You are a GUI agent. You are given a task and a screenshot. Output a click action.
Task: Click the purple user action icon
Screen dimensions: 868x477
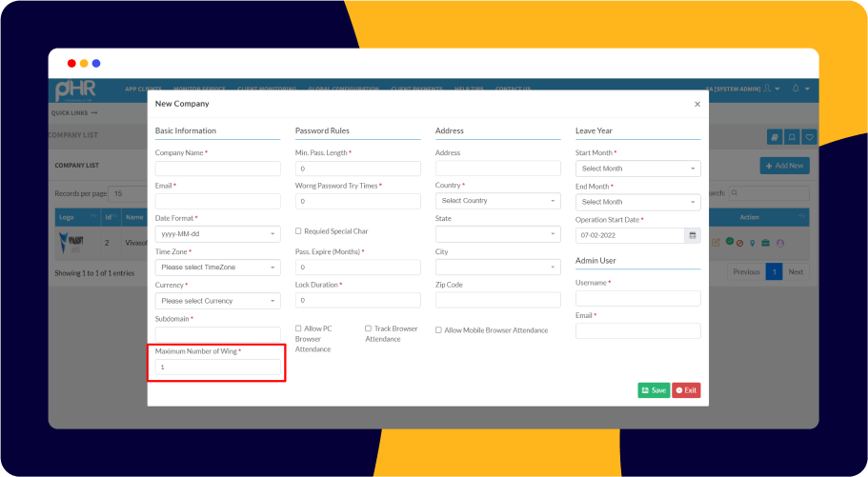780,243
